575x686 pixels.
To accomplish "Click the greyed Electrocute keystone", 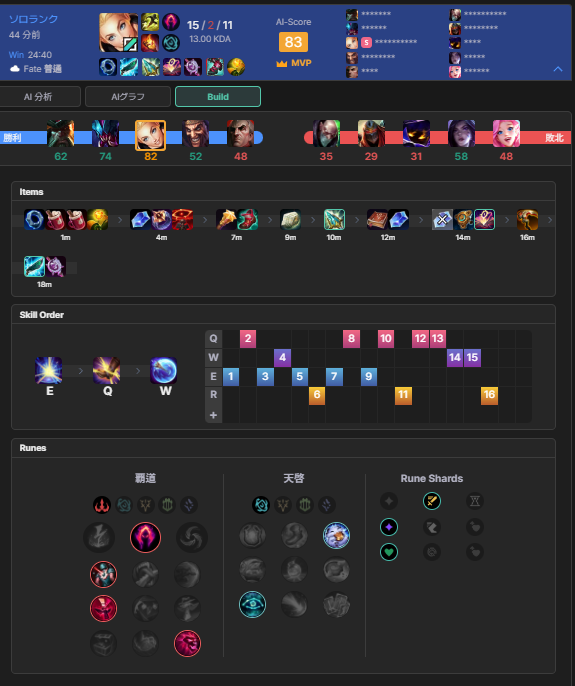I will coord(99,537).
